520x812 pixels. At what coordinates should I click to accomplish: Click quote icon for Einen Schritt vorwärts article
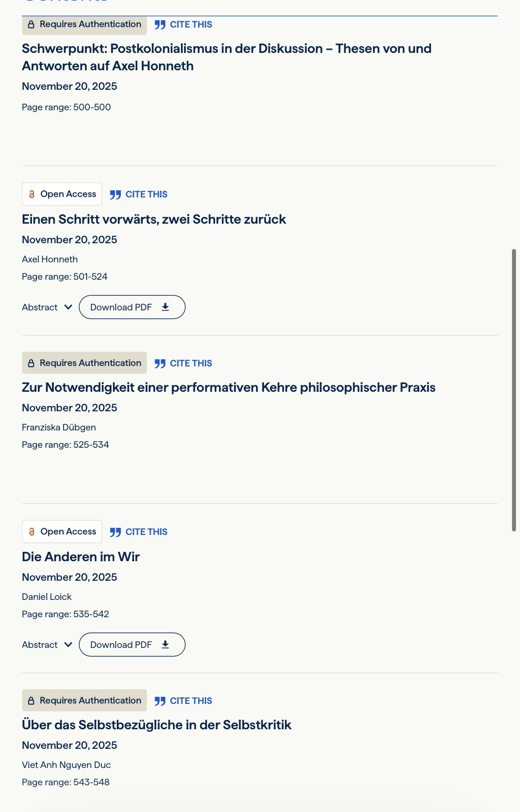pos(115,195)
